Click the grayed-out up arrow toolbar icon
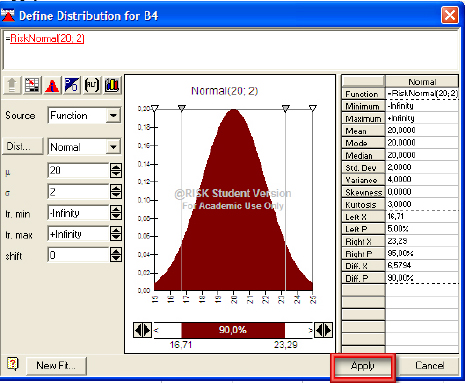The image size is (465, 383). 12,85
